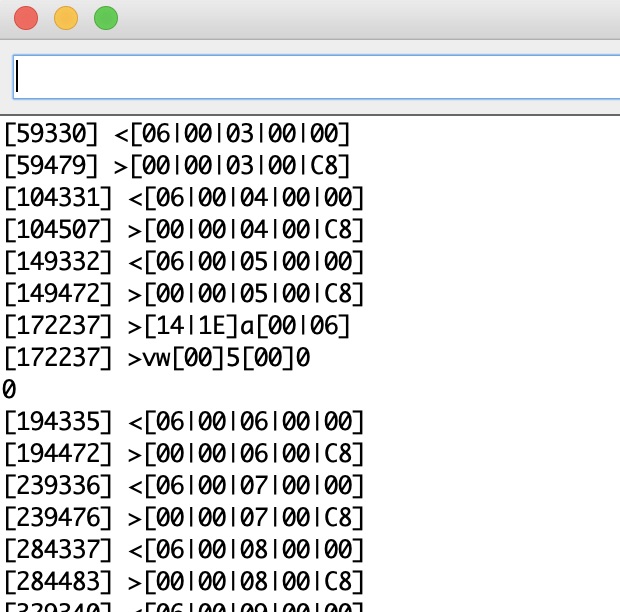The image size is (620, 612).
Task: Maximize the window with green button
Action: 105,18
